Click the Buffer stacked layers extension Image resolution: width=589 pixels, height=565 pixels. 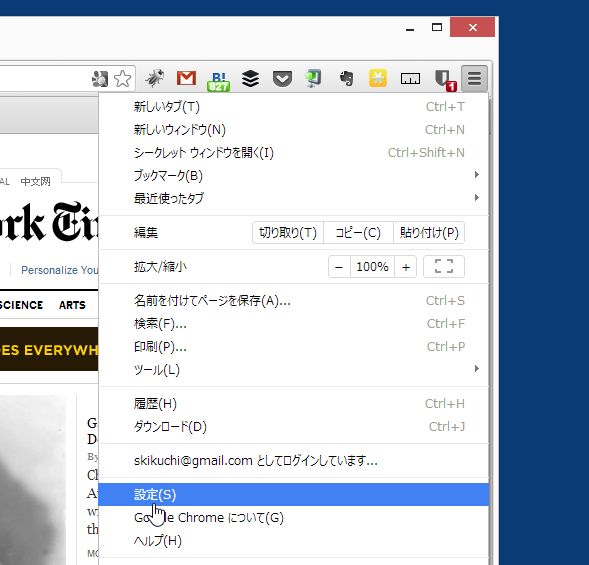pyautogui.click(x=251, y=79)
